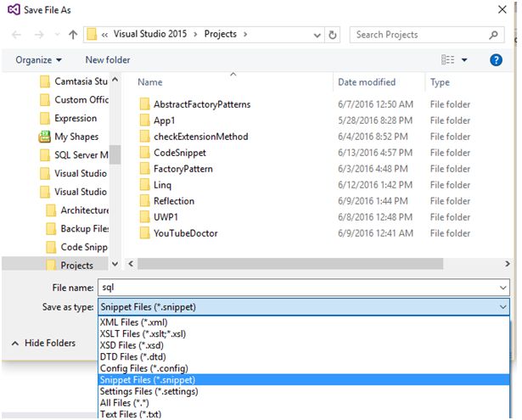Create a New folder
The image size is (522, 420).
108,60
